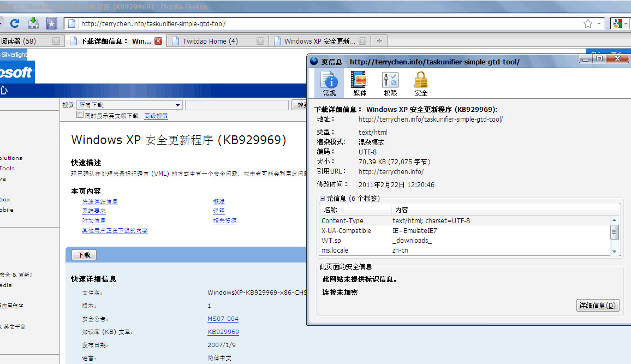Click the Silverlight badge at page top
Screen dimensions: 631x364
click(14, 54)
